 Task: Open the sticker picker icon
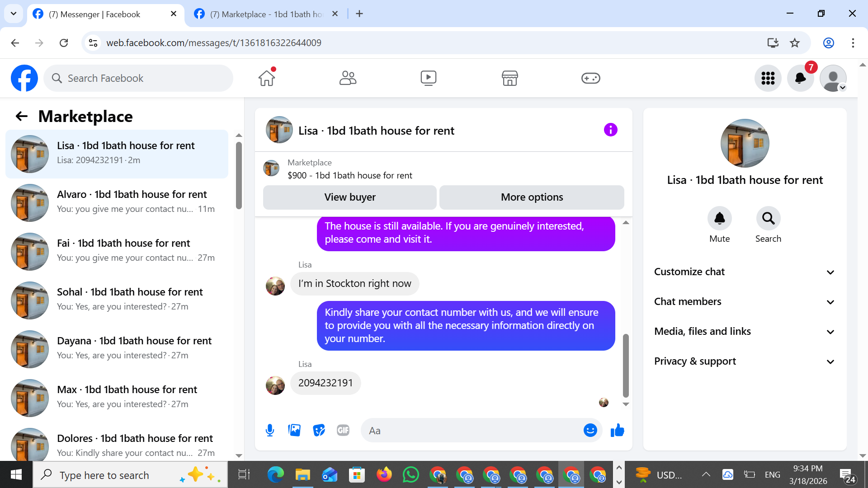click(319, 430)
